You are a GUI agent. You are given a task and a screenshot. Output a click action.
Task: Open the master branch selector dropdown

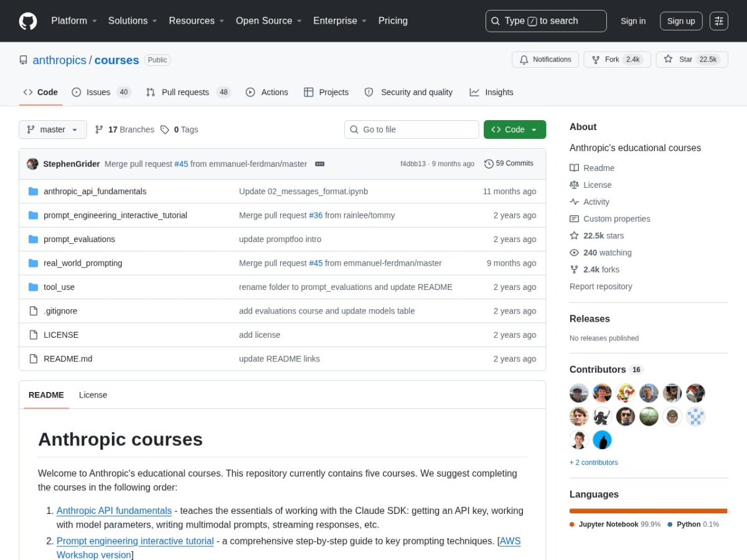pos(53,129)
